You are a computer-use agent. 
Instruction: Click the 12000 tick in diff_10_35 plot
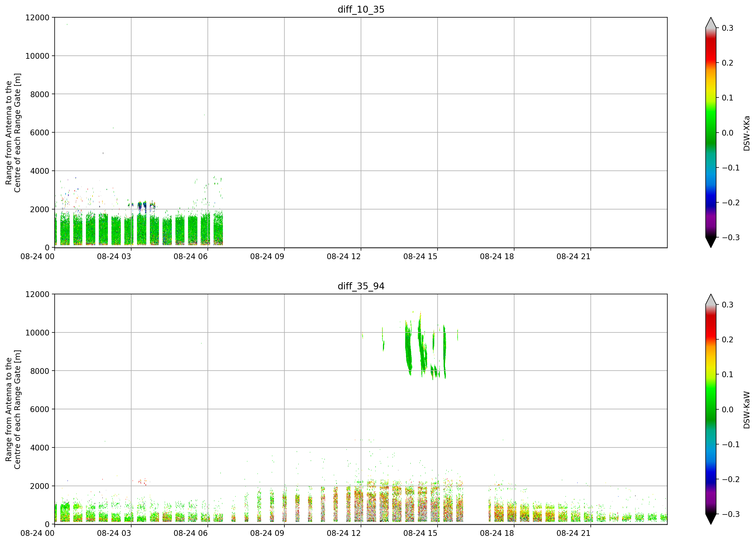pyautogui.click(x=37, y=18)
